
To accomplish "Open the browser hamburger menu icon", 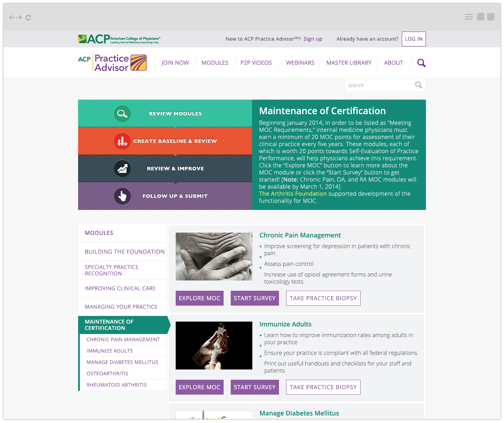I will pos(469,17).
